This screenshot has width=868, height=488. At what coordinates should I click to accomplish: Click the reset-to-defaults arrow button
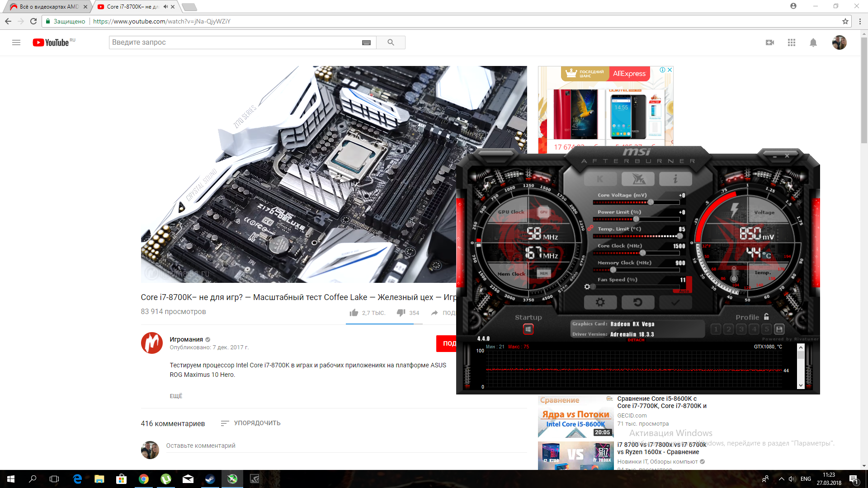[x=637, y=302]
